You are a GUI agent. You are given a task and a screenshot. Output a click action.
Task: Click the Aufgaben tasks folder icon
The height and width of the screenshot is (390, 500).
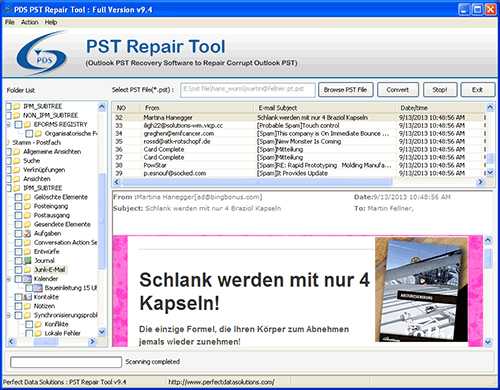pyautogui.click(x=28, y=233)
